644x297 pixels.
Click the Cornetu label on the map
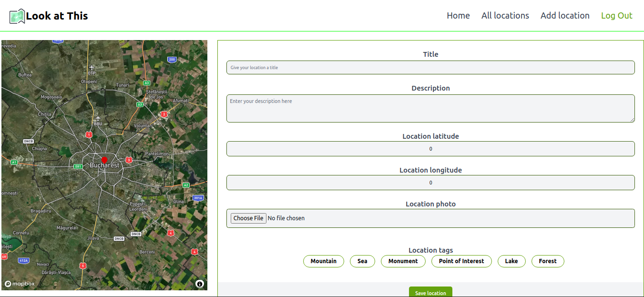[20, 233]
